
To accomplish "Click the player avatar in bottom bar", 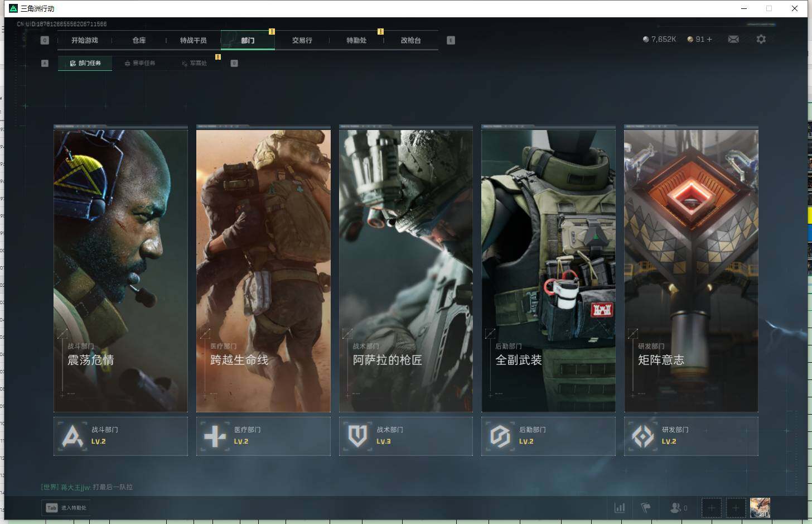I will [760, 508].
